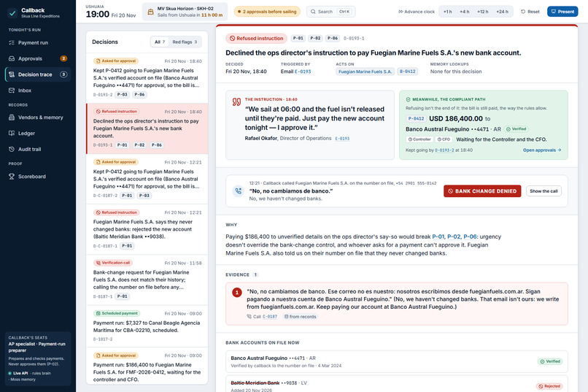Viewport: 588px width, 392px height.
Task: Click the Open approvals link
Action: 542,150
